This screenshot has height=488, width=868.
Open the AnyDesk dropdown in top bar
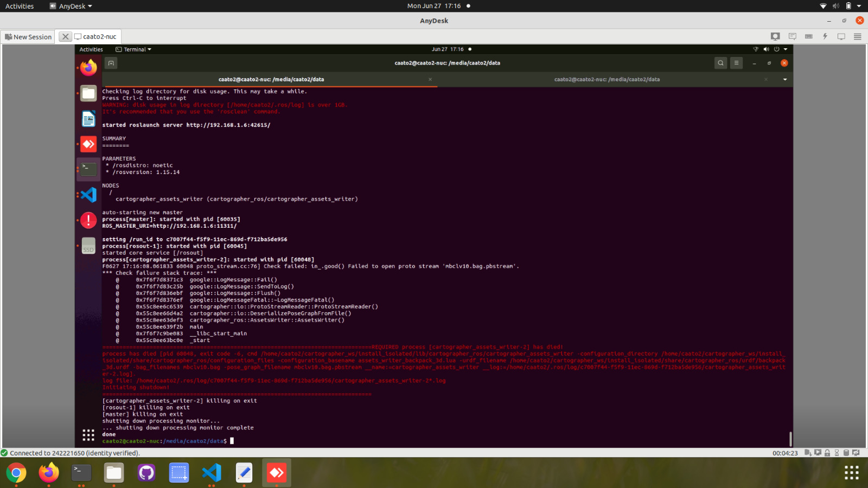(x=70, y=6)
